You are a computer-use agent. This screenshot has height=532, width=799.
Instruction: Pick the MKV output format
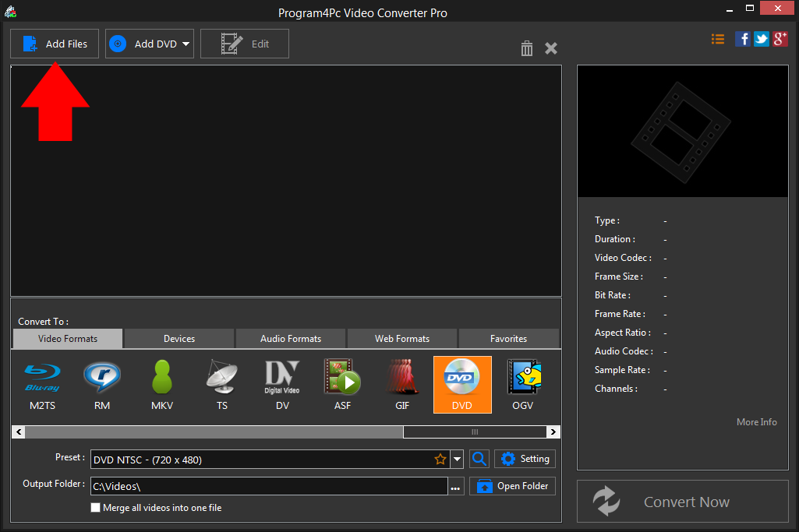[161, 384]
